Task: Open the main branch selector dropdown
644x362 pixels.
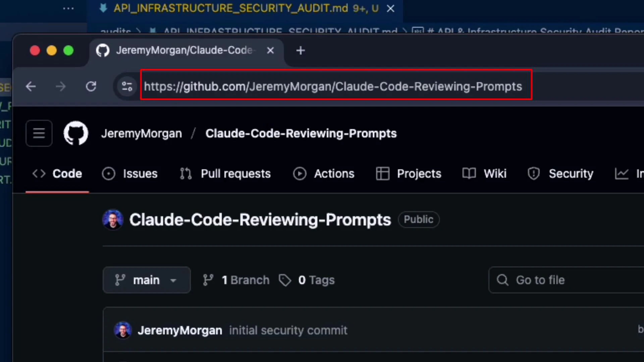Action: point(147,280)
